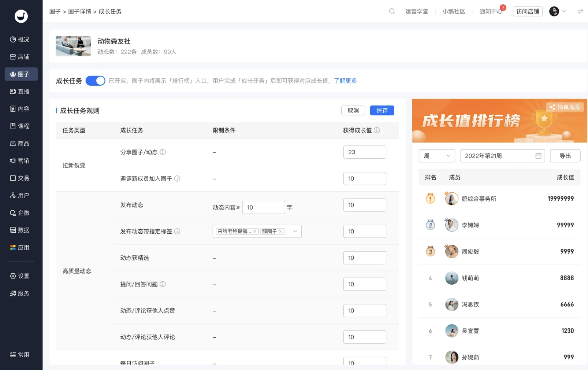Click the 分享圈子/动态 growth value field
This screenshot has height=370, width=588.
(364, 152)
